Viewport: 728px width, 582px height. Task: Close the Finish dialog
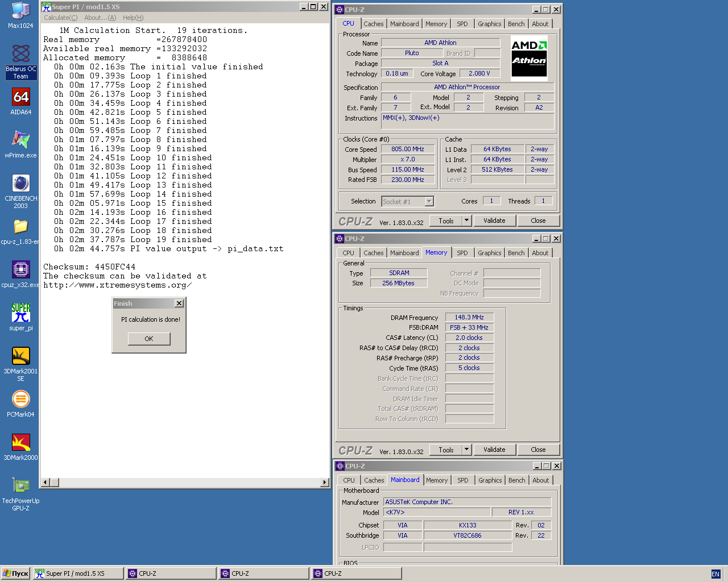click(179, 304)
